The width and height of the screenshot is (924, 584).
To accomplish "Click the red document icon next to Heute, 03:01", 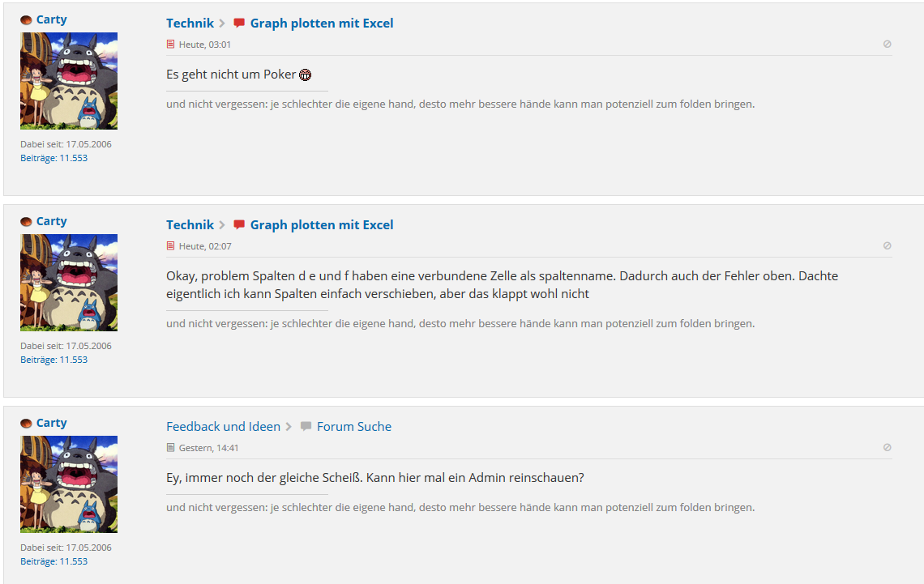I will coord(170,45).
